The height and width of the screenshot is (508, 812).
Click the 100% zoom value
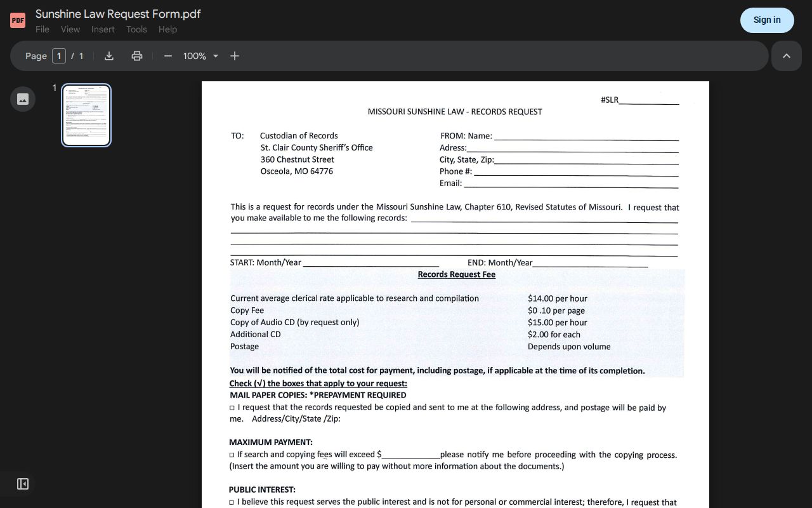coord(195,56)
